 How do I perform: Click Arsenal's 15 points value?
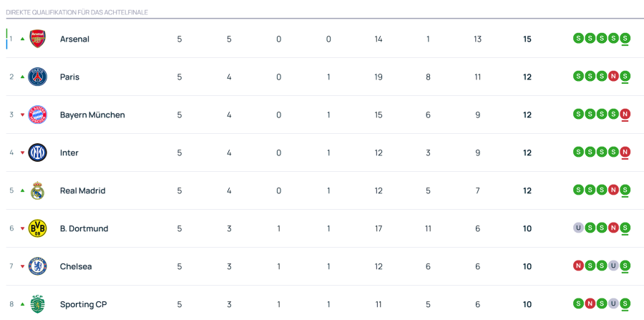pyautogui.click(x=527, y=39)
